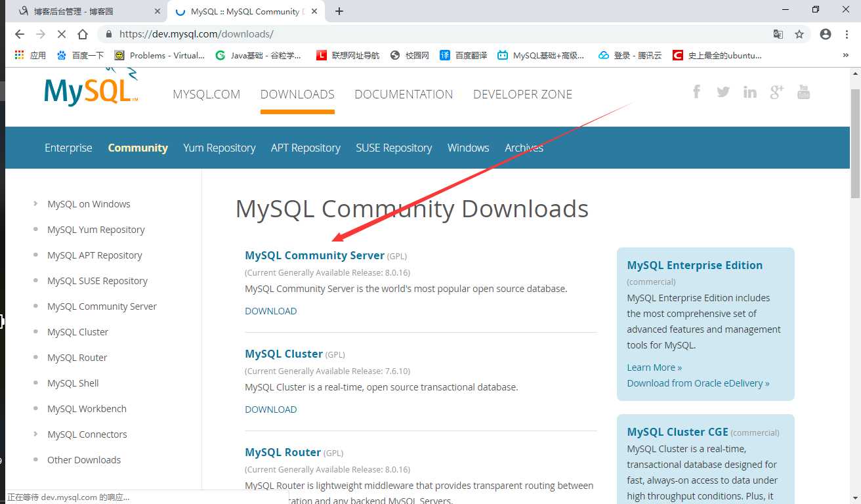Stop page loading with the X button
Screen dimensions: 861x504
tap(62, 34)
